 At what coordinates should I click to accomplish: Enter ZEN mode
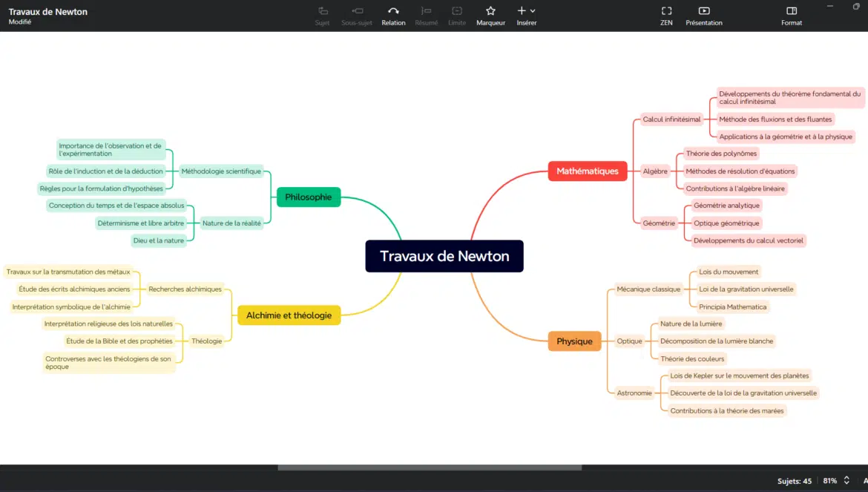pyautogui.click(x=666, y=11)
